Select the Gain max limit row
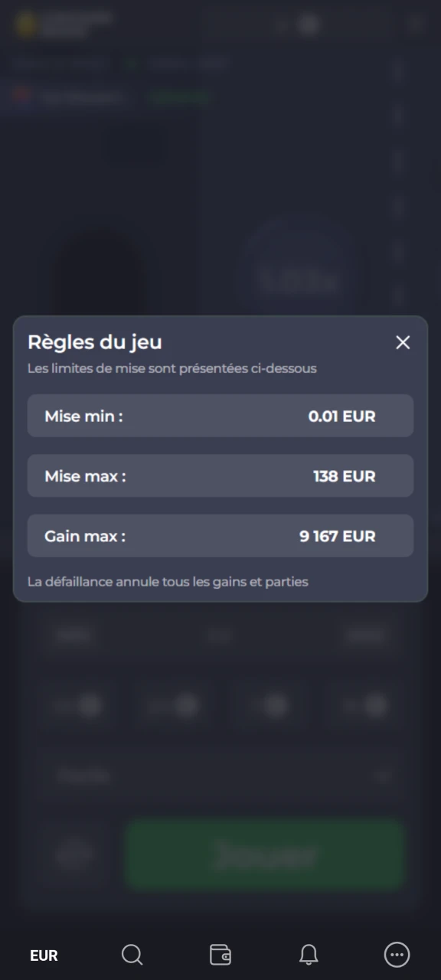 [220, 536]
